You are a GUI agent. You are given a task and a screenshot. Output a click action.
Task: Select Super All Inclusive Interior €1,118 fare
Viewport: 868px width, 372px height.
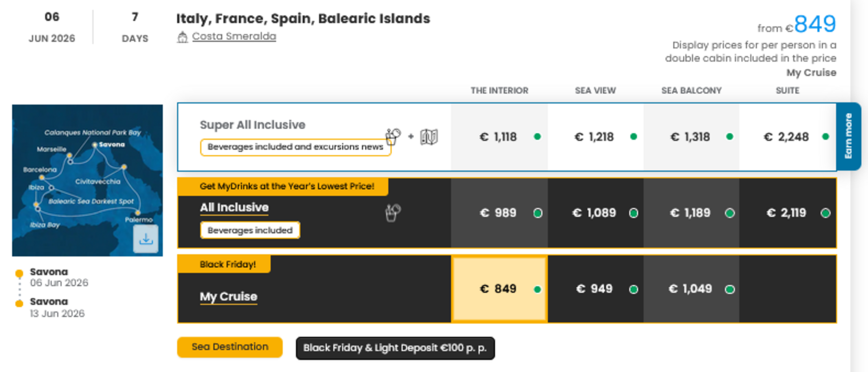tap(499, 137)
